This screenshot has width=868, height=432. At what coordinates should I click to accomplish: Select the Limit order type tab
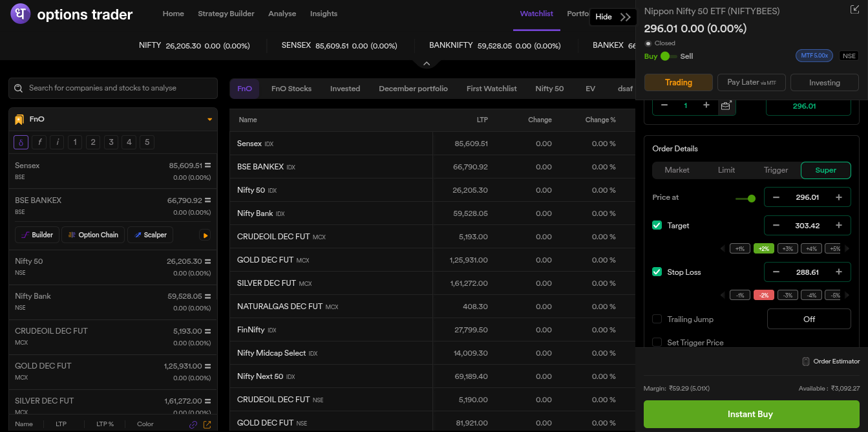tap(726, 170)
